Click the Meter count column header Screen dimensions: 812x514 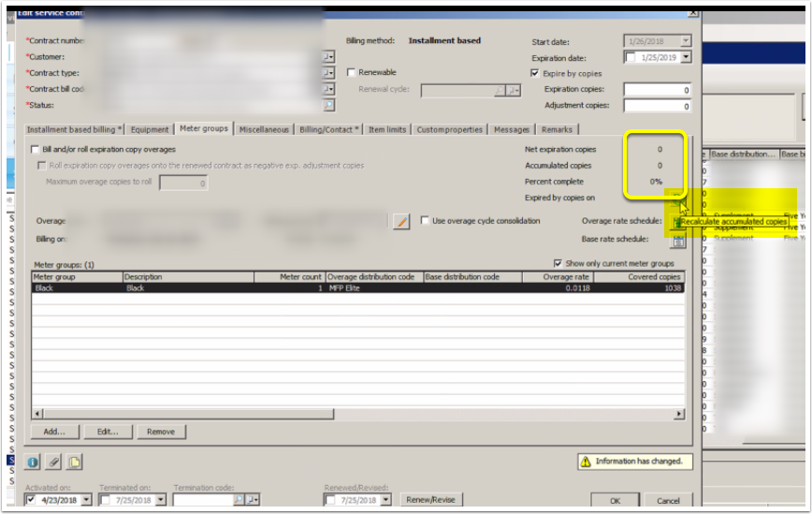tap(290, 277)
